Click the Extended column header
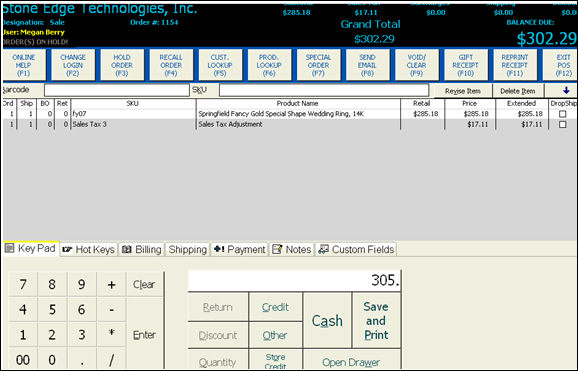The width and height of the screenshot is (578, 371). tap(521, 104)
